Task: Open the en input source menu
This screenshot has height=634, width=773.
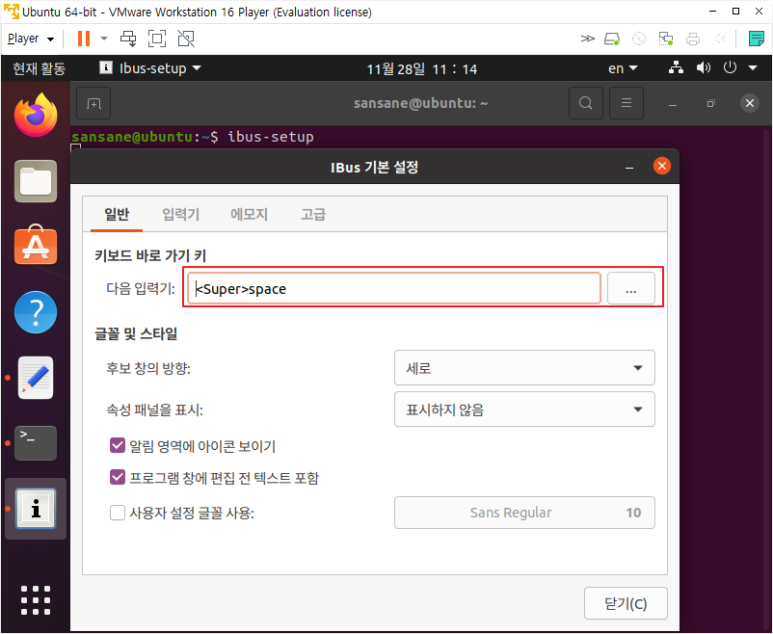Action: [x=622, y=69]
